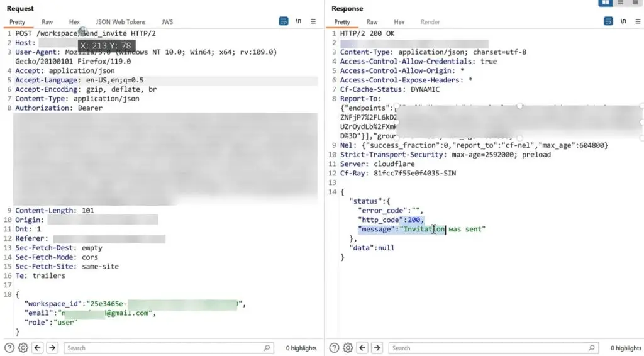Click the "Access-Control-Allow-Credentials: true" line
This screenshot has width=644, height=356.
[x=418, y=61]
